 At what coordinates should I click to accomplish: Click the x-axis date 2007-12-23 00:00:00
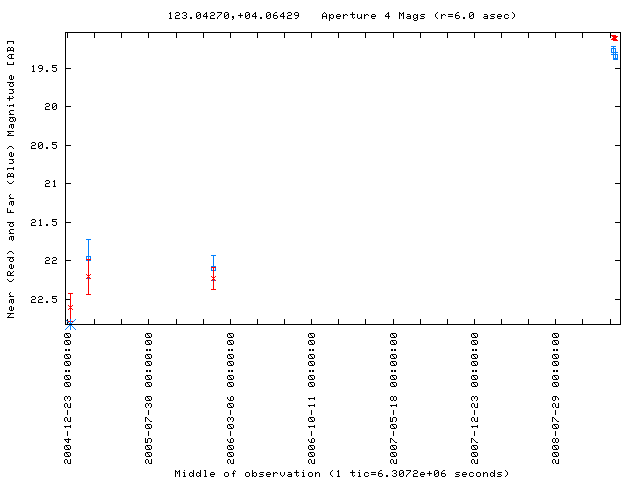pyautogui.click(x=474, y=398)
